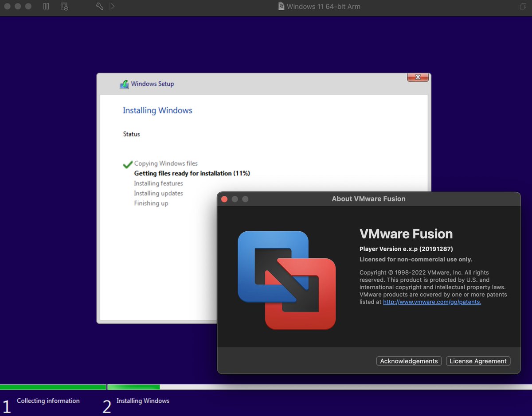Select the 'Installing updates' status line

point(158,193)
